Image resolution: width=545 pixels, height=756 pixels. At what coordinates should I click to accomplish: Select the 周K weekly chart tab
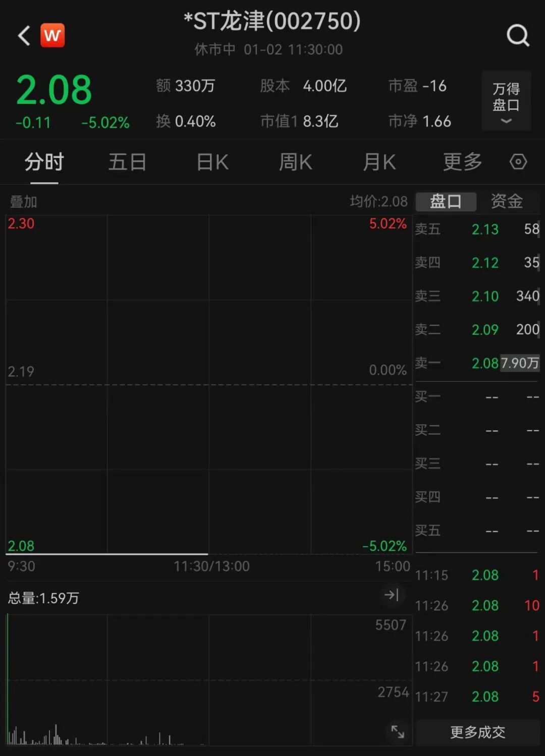click(x=296, y=161)
